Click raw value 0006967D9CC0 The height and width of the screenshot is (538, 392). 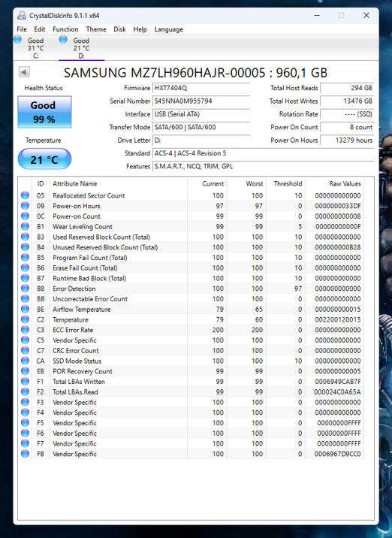(x=337, y=454)
